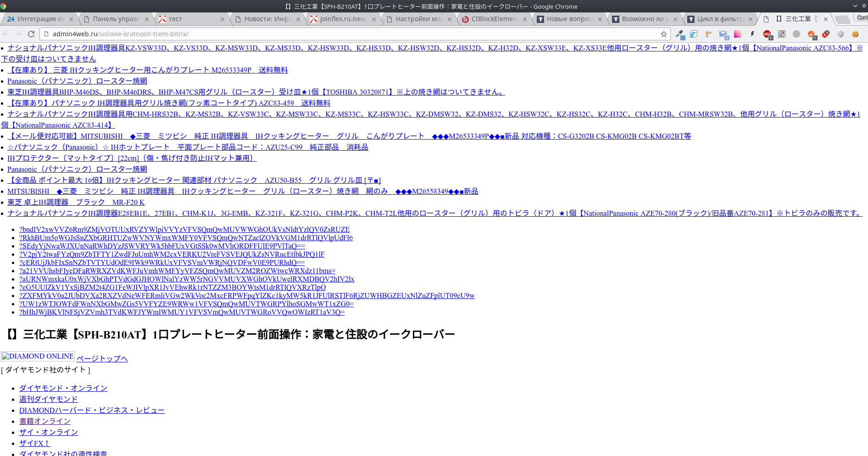The width and height of the screenshot is (868, 456).
Task: Open the パナソニック AZC83-459 グリル焼き網 link
Action: click(169, 103)
